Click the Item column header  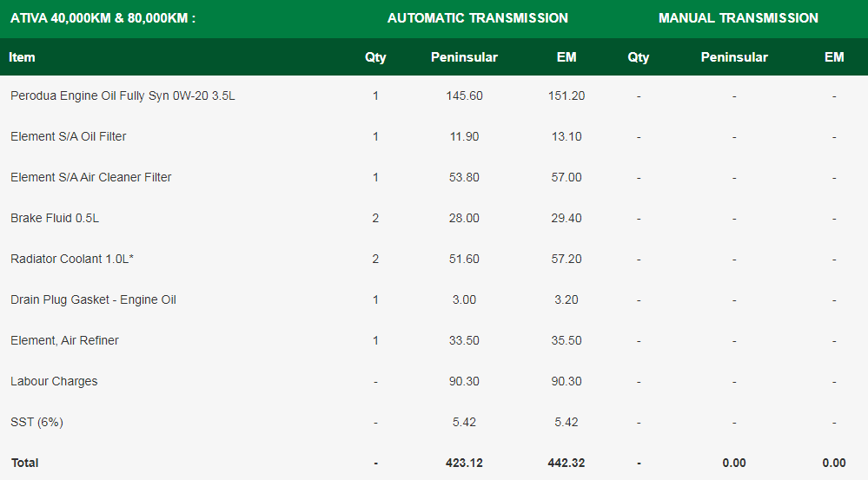point(23,57)
